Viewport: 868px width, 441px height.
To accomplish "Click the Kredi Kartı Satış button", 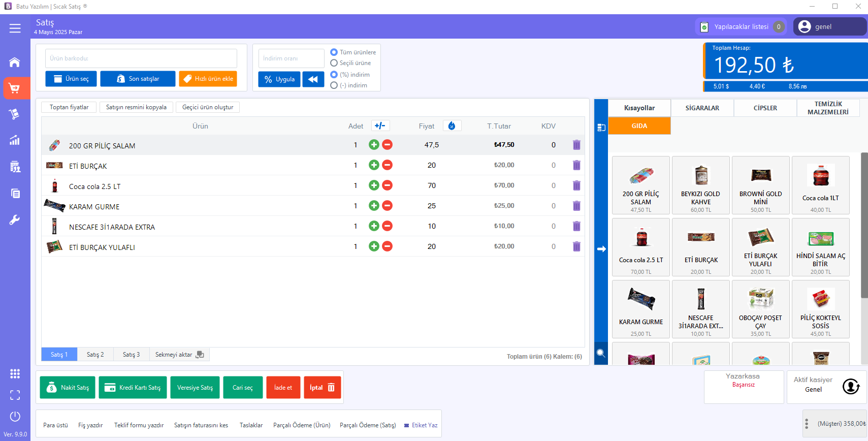I will [x=133, y=388].
